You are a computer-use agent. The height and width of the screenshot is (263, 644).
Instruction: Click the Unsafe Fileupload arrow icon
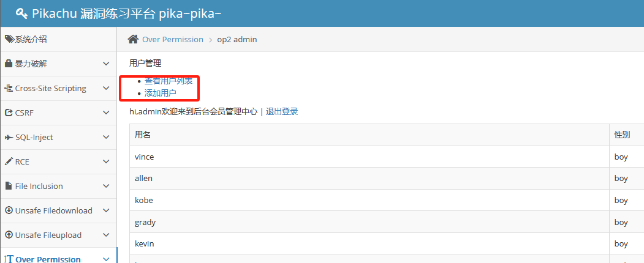point(9,235)
